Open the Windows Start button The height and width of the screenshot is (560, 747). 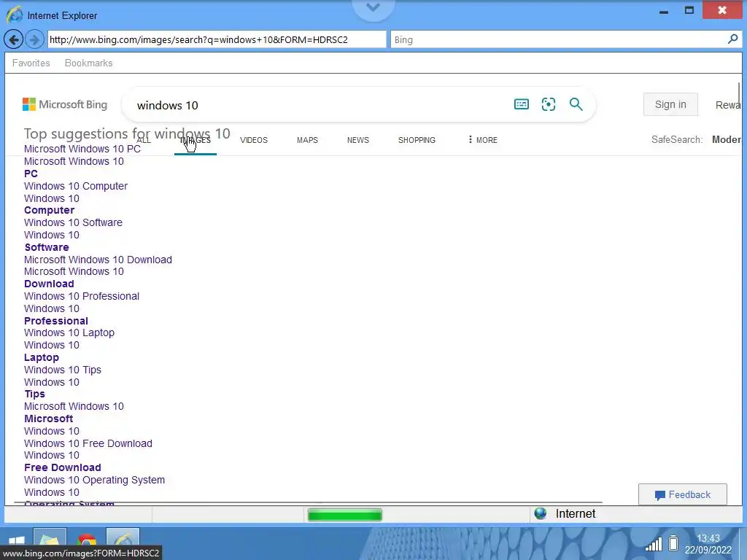[16, 542]
